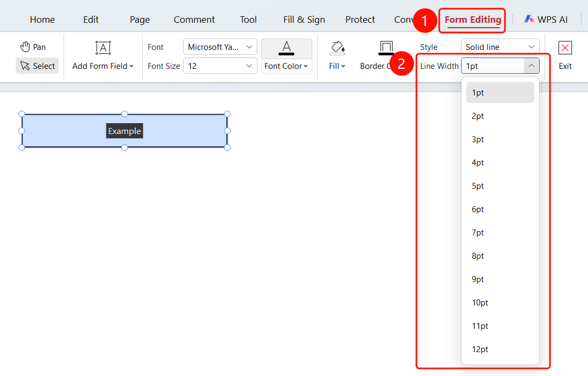
Task: Open the Fill & Sign tab
Action: [304, 20]
